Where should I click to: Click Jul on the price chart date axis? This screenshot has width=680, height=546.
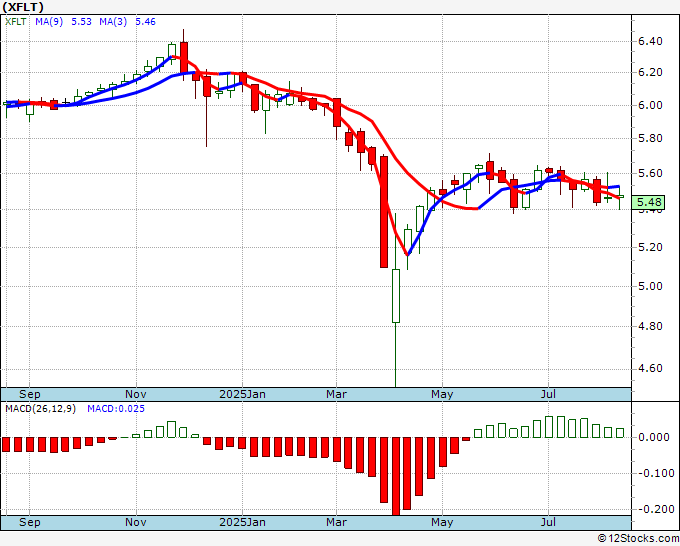coord(548,394)
